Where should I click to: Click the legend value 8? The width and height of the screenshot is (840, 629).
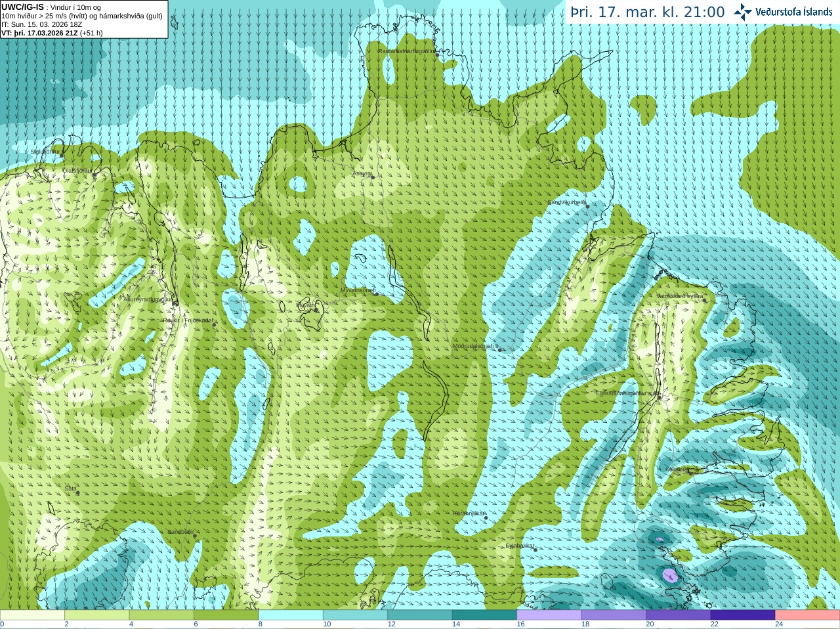coord(261,624)
